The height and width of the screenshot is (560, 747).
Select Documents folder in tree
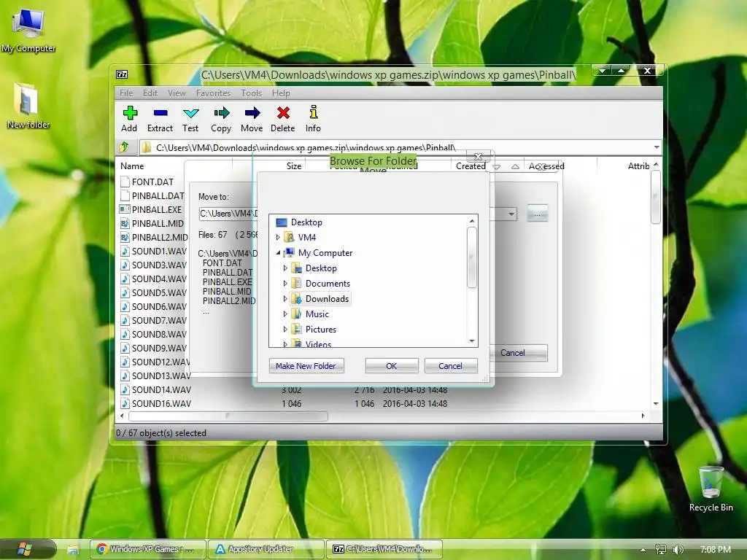(328, 284)
